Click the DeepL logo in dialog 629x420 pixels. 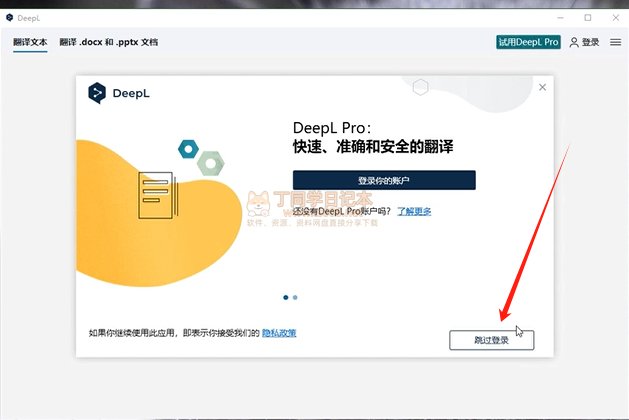click(x=119, y=93)
